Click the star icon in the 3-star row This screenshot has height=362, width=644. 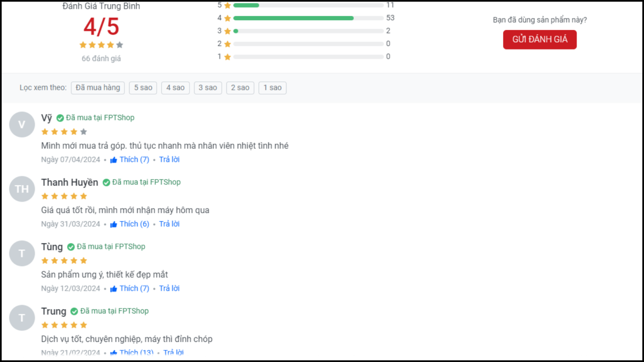point(227,31)
